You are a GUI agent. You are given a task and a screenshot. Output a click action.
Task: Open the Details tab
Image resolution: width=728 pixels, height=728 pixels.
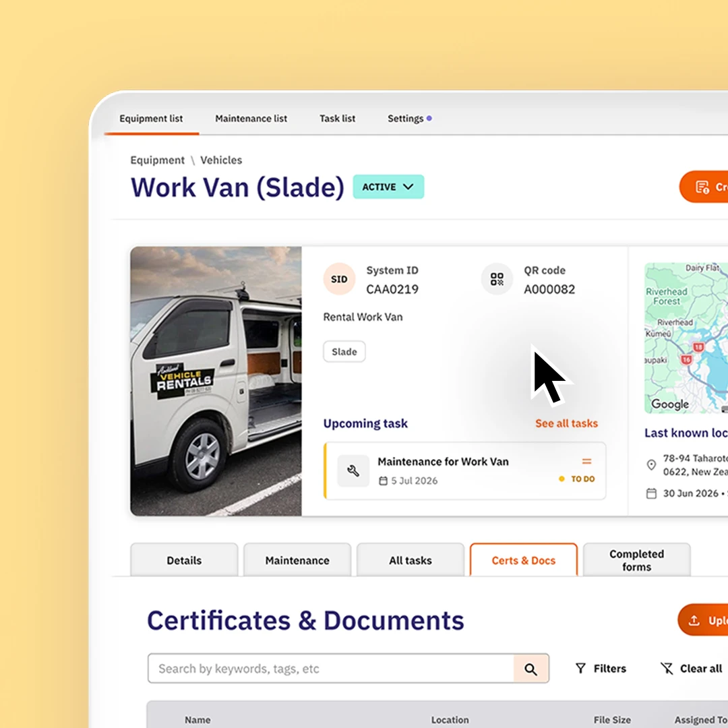point(184,560)
